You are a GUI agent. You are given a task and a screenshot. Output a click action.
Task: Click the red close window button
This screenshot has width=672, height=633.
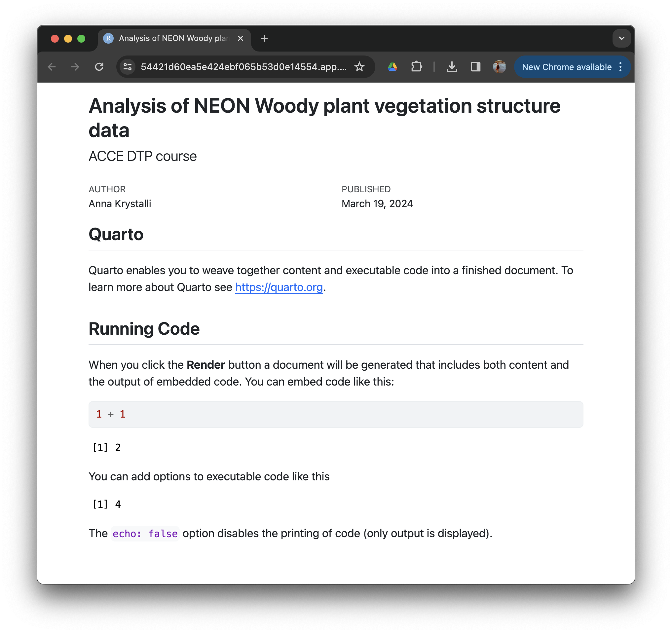[x=55, y=39]
